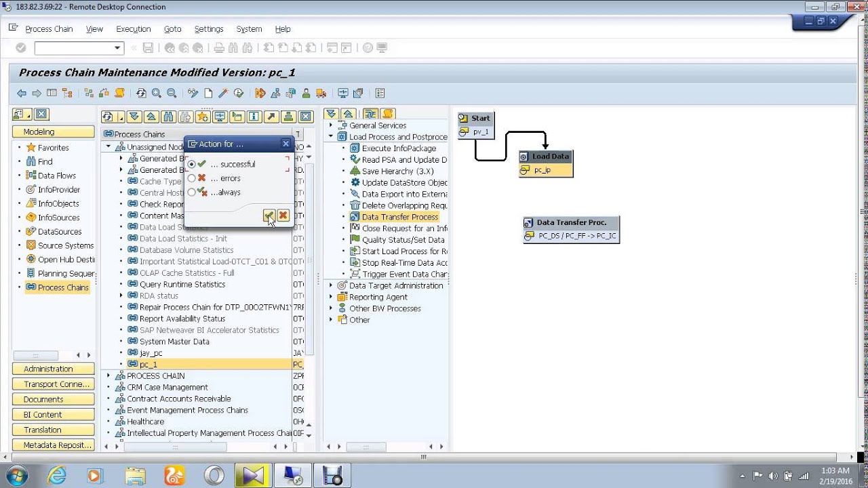Click the zoom in magnifier icon
The width and height of the screenshot is (868, 488).
point(157,94)
